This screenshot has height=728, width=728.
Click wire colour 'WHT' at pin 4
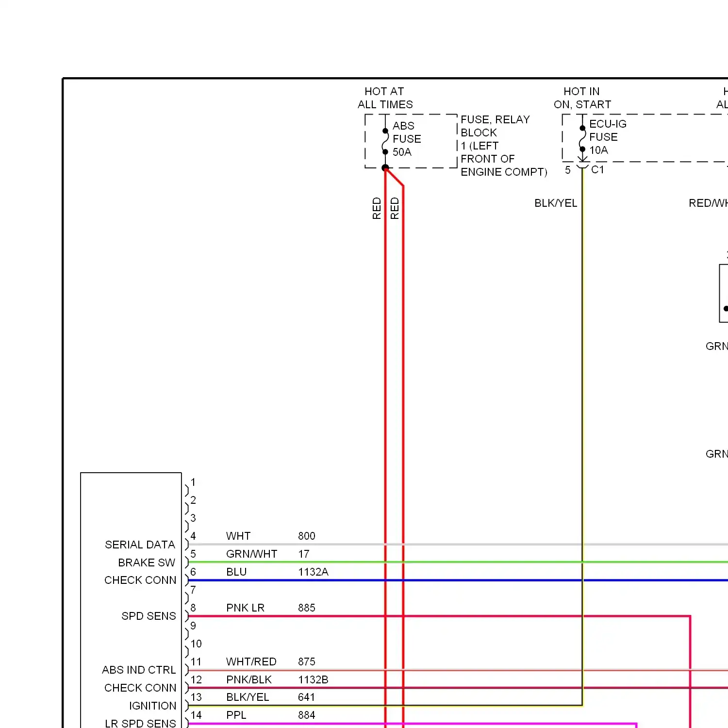(x=238, y=536)
